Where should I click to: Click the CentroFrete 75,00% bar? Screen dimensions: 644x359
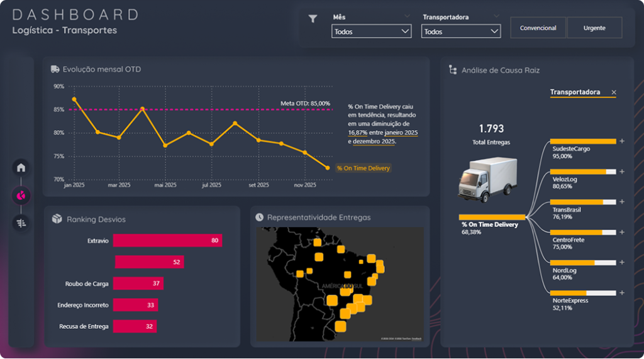(583, 233)
